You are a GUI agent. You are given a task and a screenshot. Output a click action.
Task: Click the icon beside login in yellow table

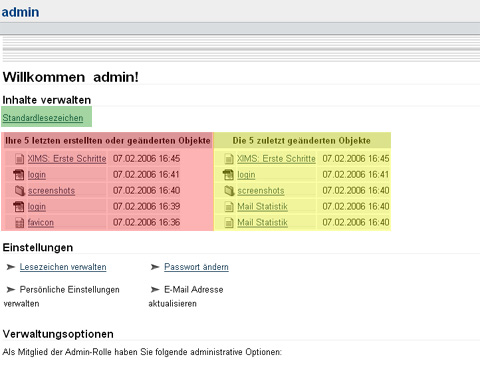(x=228, y=175)
